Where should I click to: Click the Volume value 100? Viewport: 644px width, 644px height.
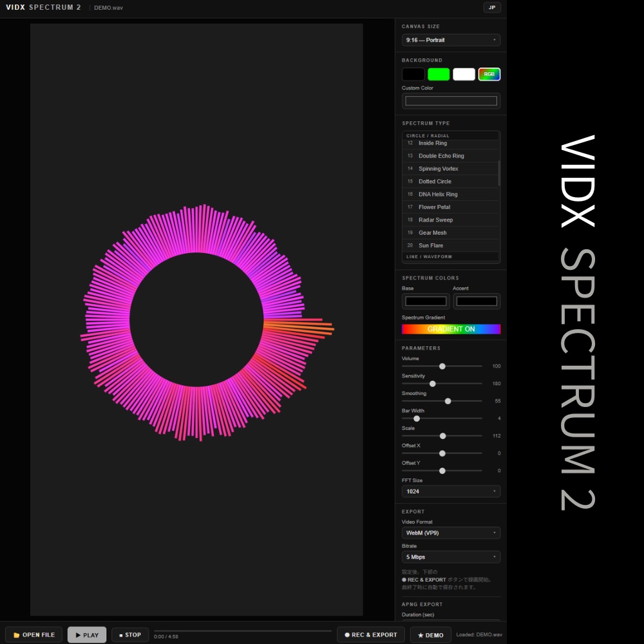496,366
